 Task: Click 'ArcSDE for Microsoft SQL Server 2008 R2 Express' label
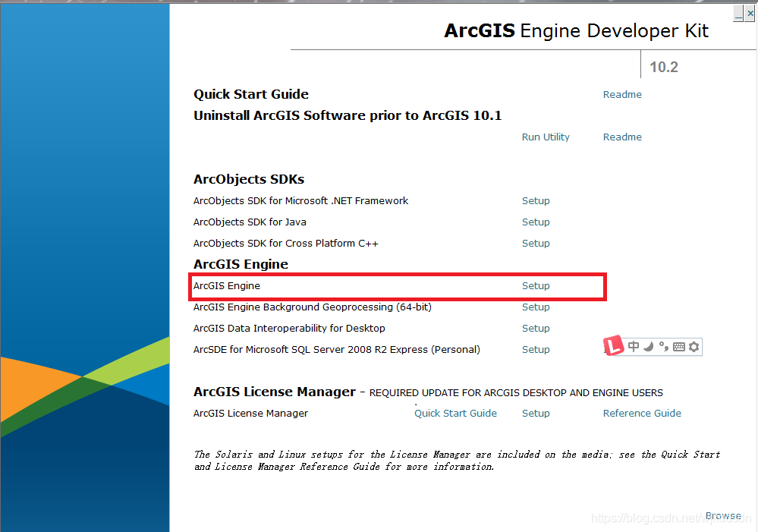(x=336, y=350)
